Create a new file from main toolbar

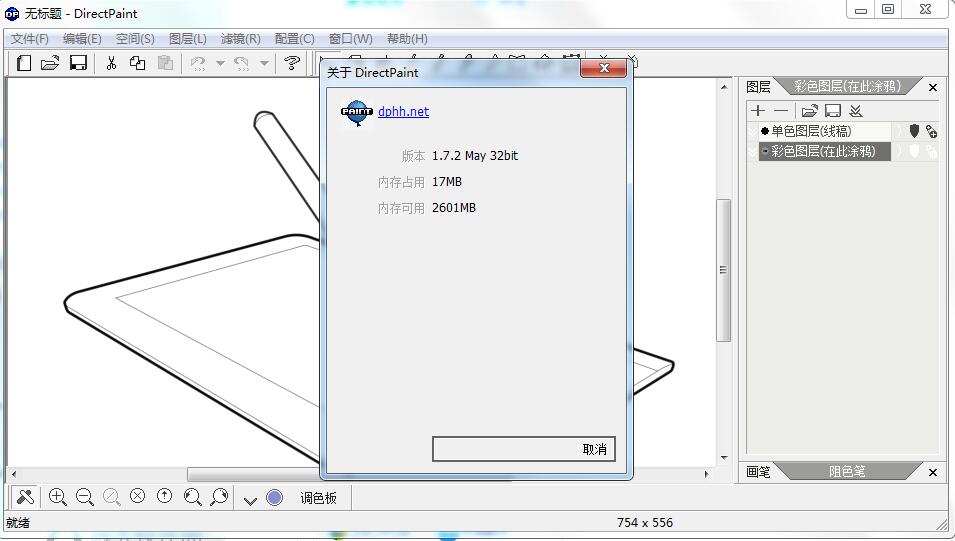coord(24,63)
